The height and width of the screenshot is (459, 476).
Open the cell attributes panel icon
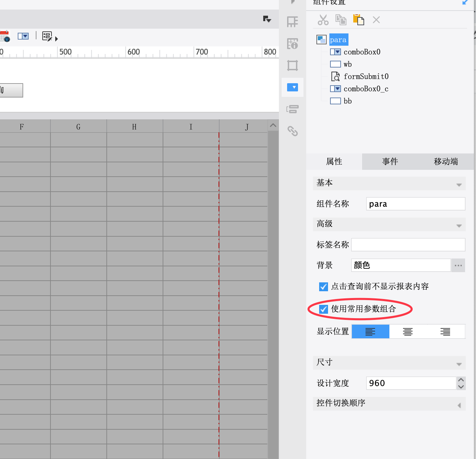(293, 44)
